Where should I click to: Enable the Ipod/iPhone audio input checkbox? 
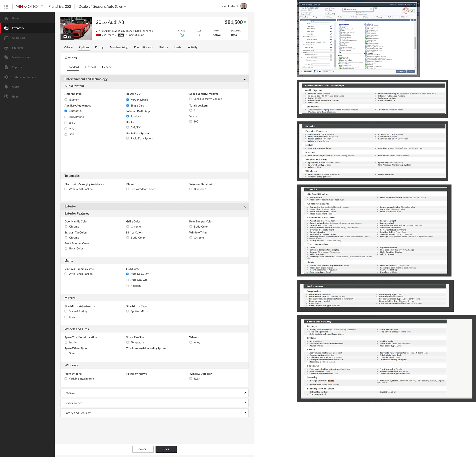coord(66,117)
